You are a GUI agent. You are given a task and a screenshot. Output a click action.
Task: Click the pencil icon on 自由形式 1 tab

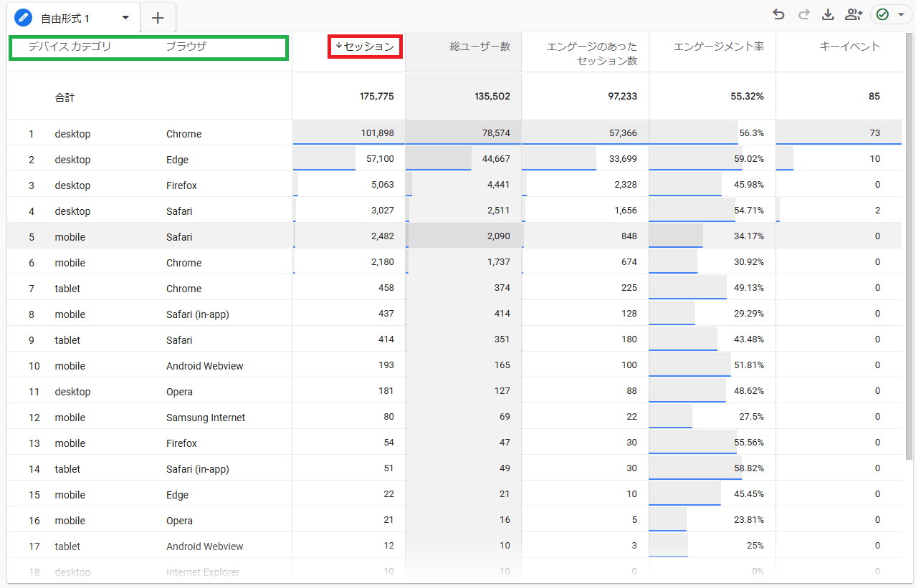pyautogui.click(x=24, y=17)
